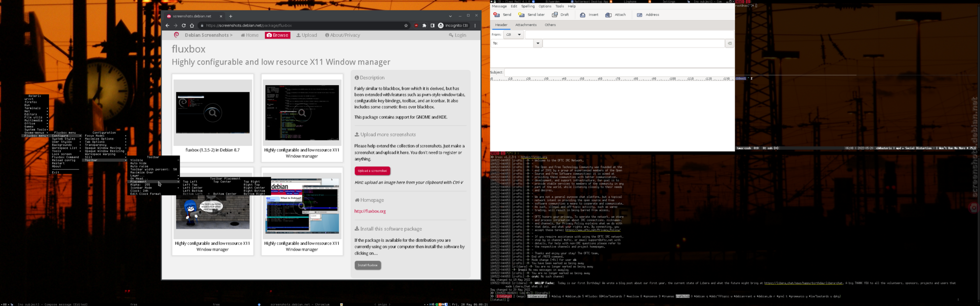Viewport: 980px width, 306px height.
Task: Toggle Auto raise in Toolbar menu
Action: (x=154, y=166)
